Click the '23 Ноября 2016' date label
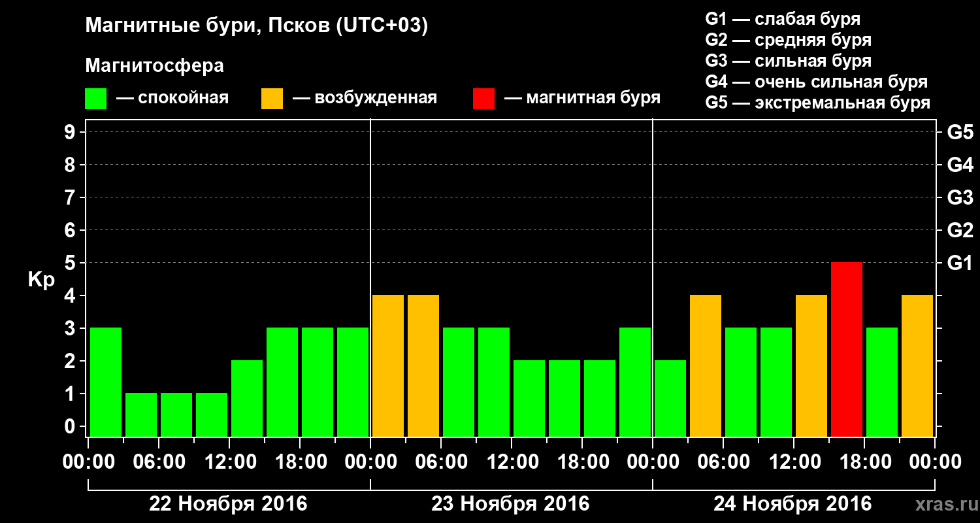The image size is (980, 523). 510,504
